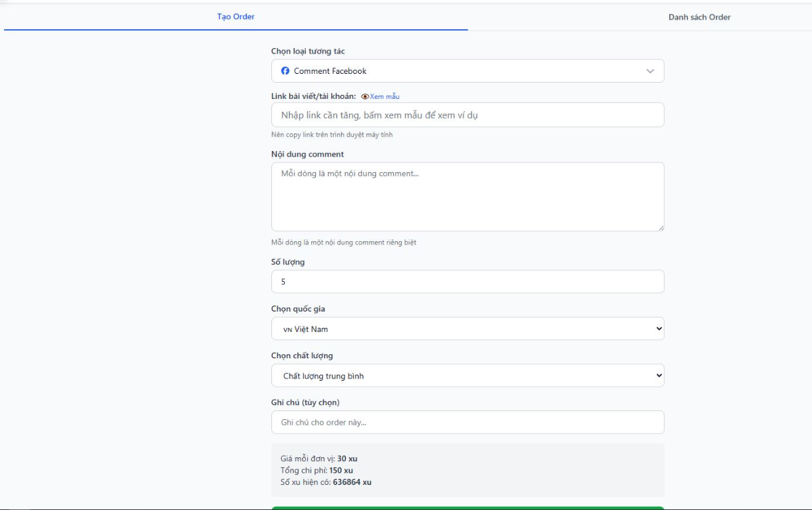The height and width of the screenshot is (510, 812).
Task: Click the Link bài viết/tài khoản label
Action: (313, 96)
